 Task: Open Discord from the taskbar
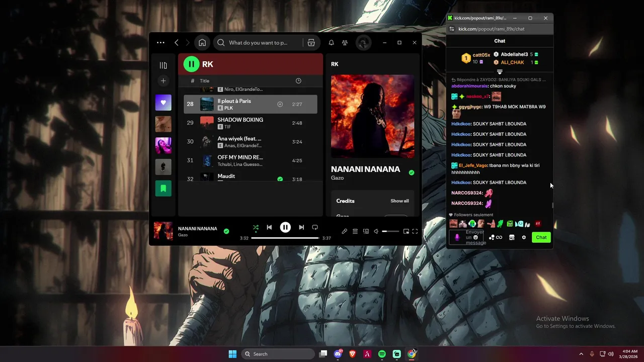pyautogui.click(x=338, y=354)
